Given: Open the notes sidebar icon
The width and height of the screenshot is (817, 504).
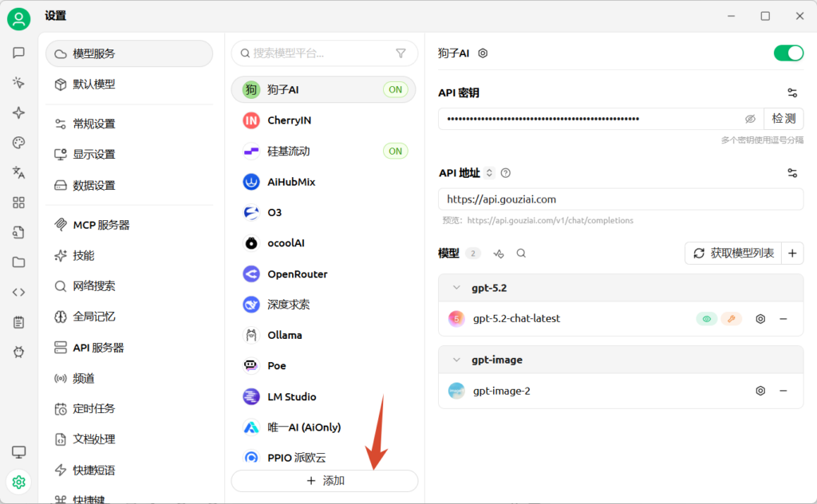Looking at the screenshot, I should click(x=19, y=322).
